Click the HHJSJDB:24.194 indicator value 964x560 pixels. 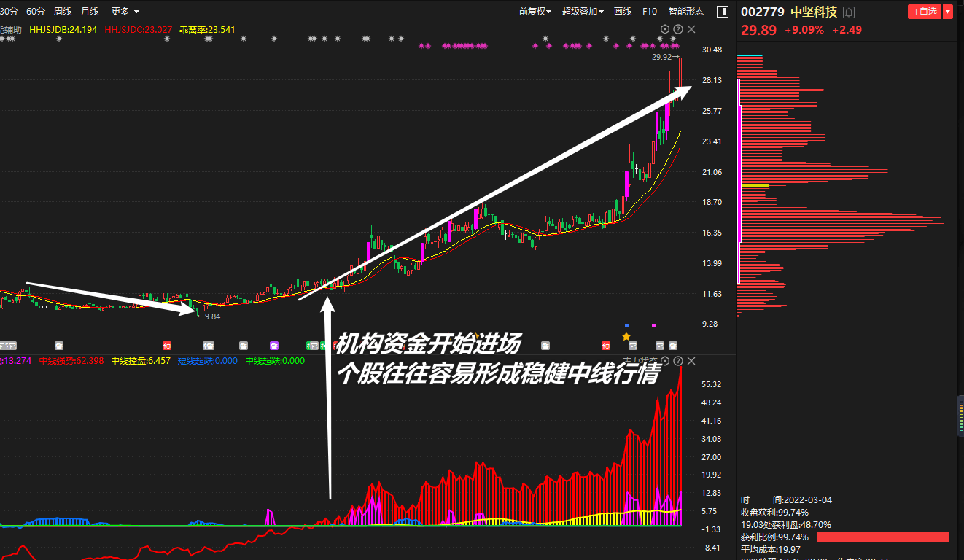pos(64,29)
